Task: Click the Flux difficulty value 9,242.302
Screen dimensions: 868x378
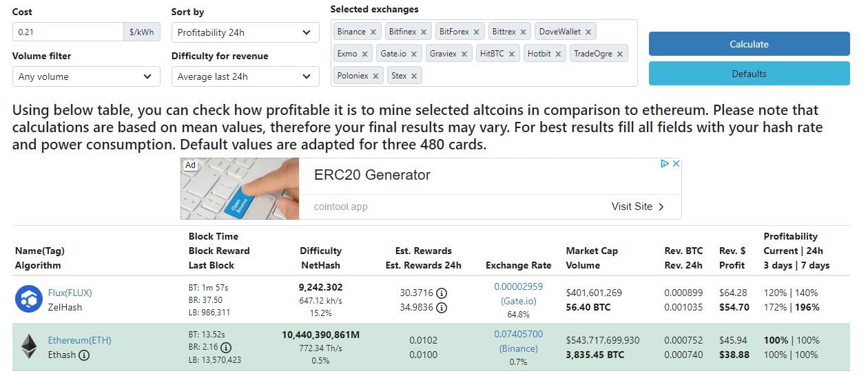Action: [x=320, y=287]
